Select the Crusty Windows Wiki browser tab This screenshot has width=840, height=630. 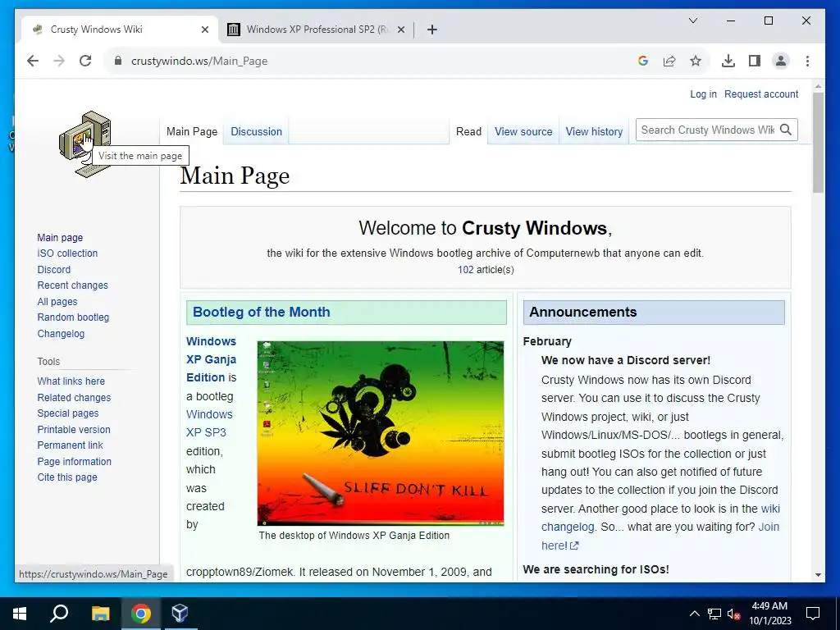point(120,30)
